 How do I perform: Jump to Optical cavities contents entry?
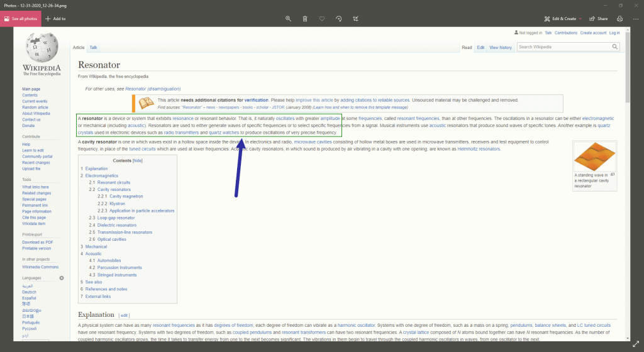(112, 239)
